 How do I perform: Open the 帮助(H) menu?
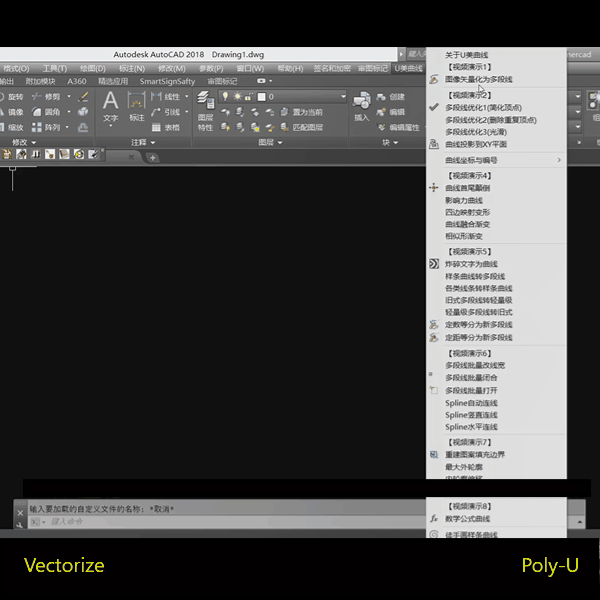click(290, 68)
